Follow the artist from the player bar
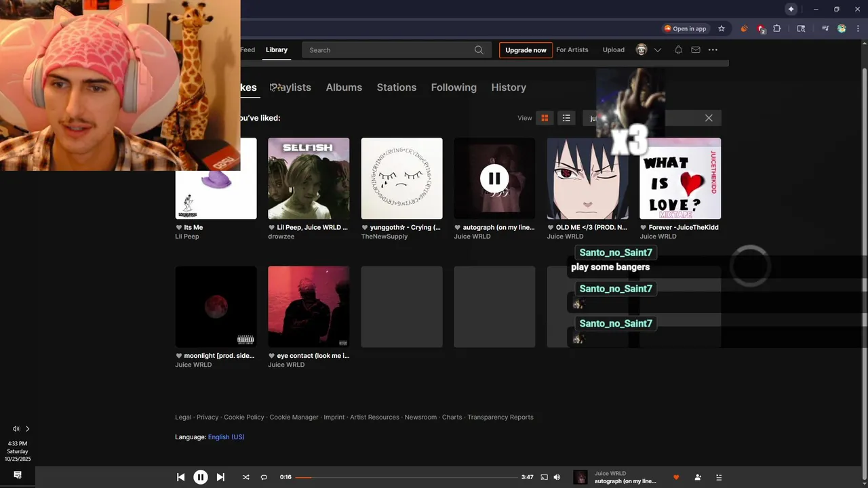868x488 pixels. pyautogui.click(x=698, y=477)
